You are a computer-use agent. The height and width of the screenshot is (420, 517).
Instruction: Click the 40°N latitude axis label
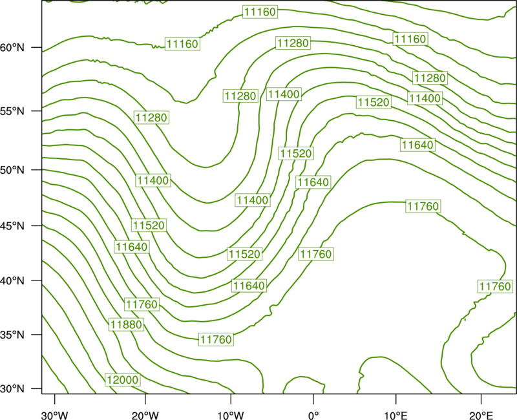(x=12, y=281)
